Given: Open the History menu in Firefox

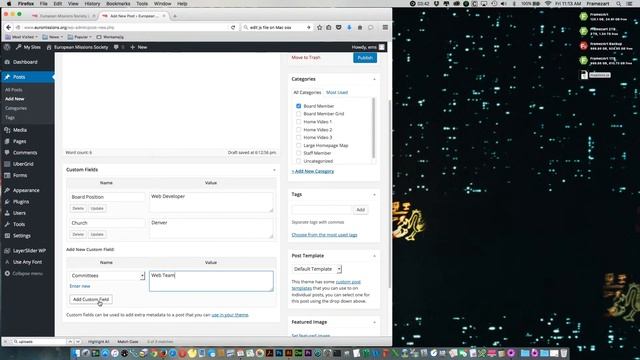Looking at the screenshot, I should (x=92, y=4).
